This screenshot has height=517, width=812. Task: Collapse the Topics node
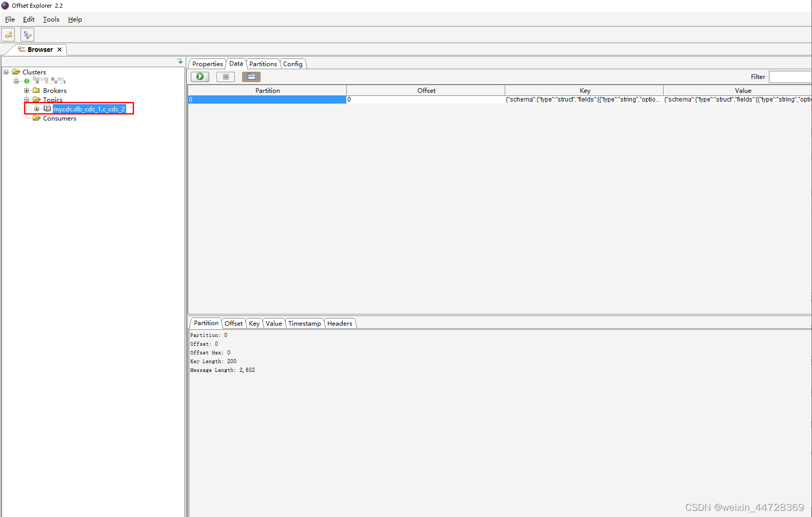click(27, 100)
